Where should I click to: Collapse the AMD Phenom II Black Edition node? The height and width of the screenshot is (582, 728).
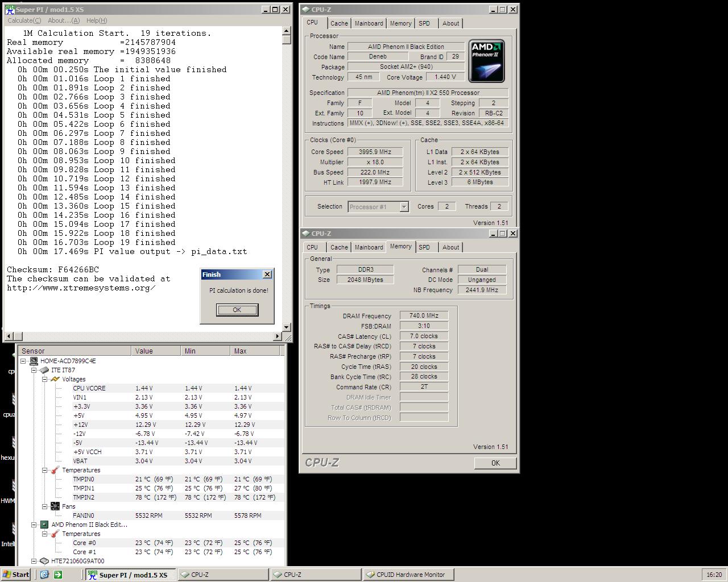pos(34,525)
